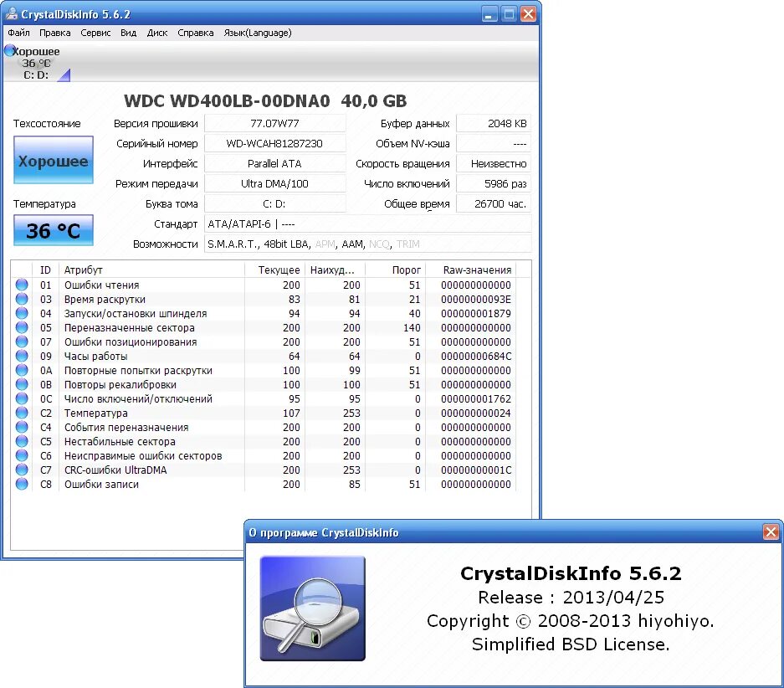Click the status orb for Число включений/отключений
Viewport: 784px width, 688px height.
point(22,398)
